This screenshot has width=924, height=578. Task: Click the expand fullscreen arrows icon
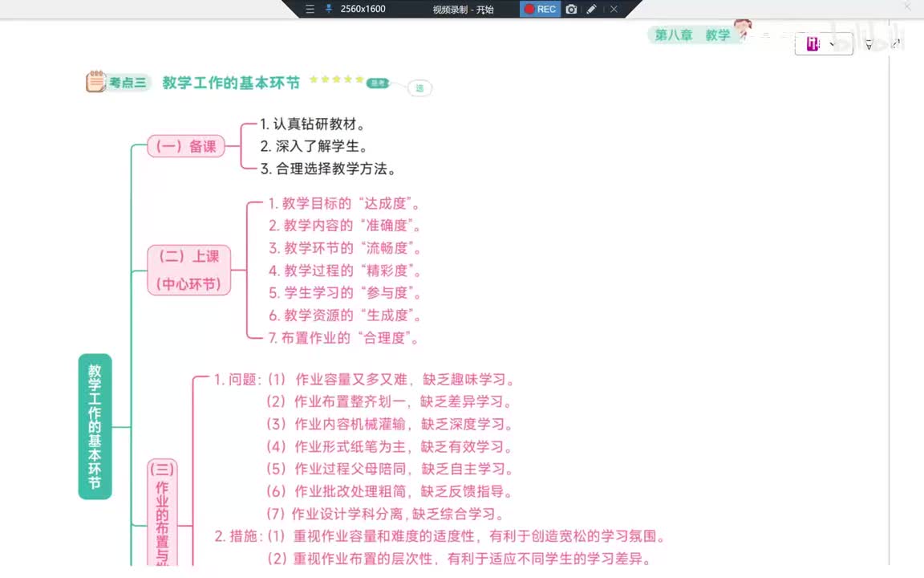coord(896,43)
